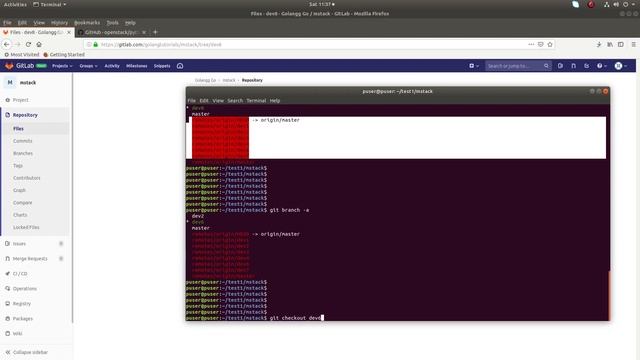This screenshot has height=360, width=640.
Task: Toggle Firefox sidebar icon
Action: 621,44
